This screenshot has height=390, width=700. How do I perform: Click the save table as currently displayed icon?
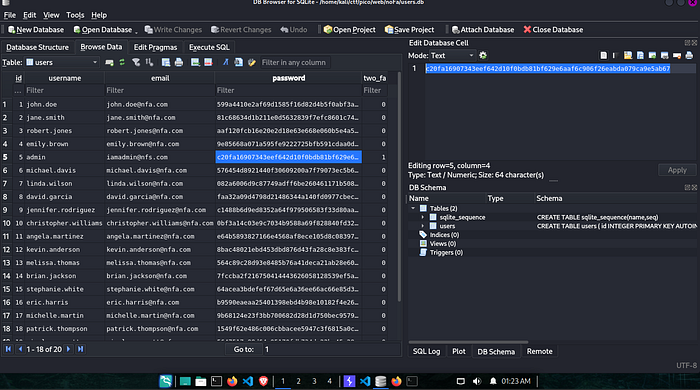pyautogui.click(x=166, y=62)
